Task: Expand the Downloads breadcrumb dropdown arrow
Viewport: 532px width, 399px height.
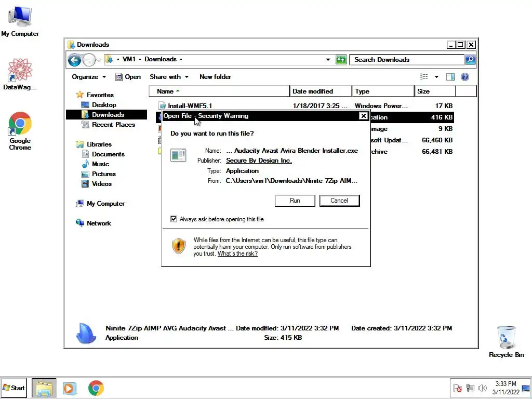Action: 181,59
